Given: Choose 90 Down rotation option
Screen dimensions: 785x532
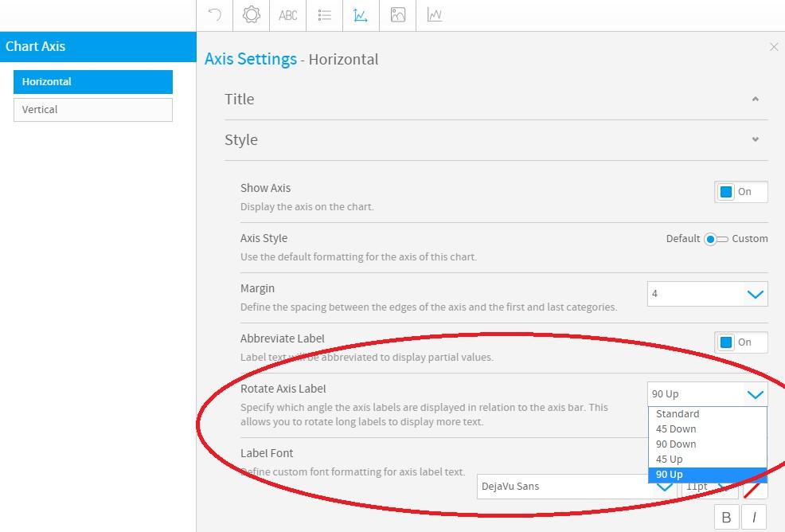Looking at the screenshot, I should tap(708, 444).
